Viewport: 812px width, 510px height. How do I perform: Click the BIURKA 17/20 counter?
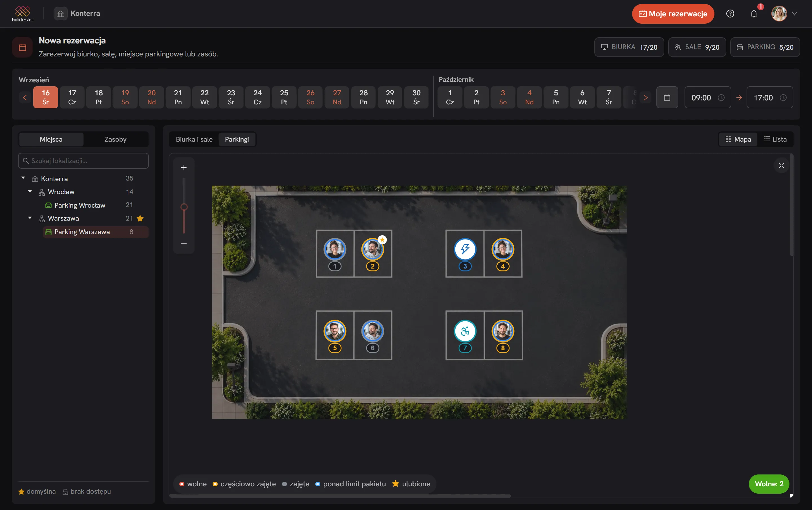(629, 47)
